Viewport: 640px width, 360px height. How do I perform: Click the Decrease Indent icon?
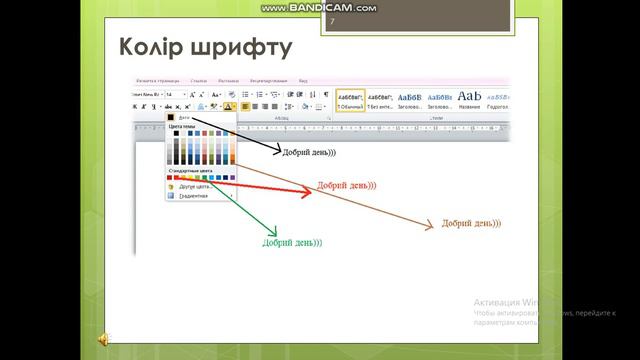pos(290,95)
